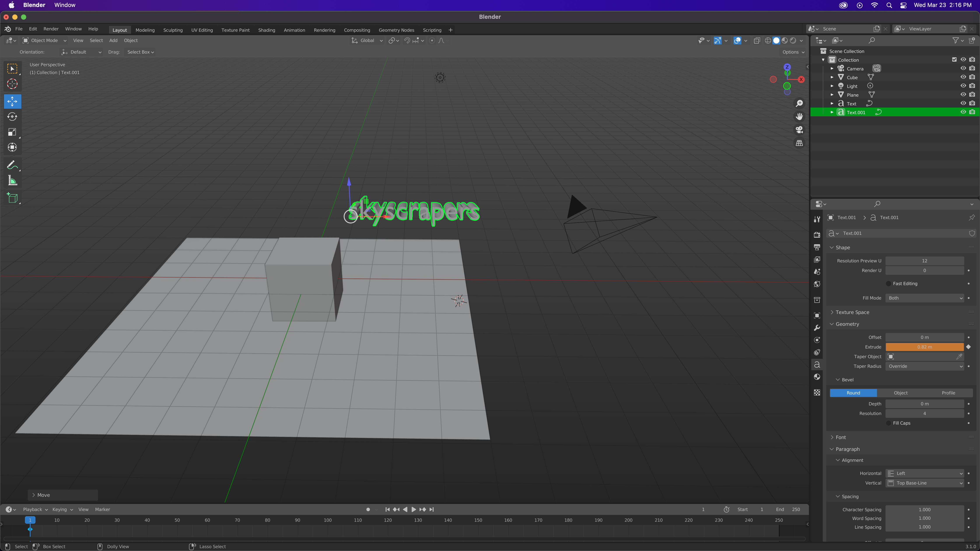Click the 3D Cursor tool

[x=12, y=84]
